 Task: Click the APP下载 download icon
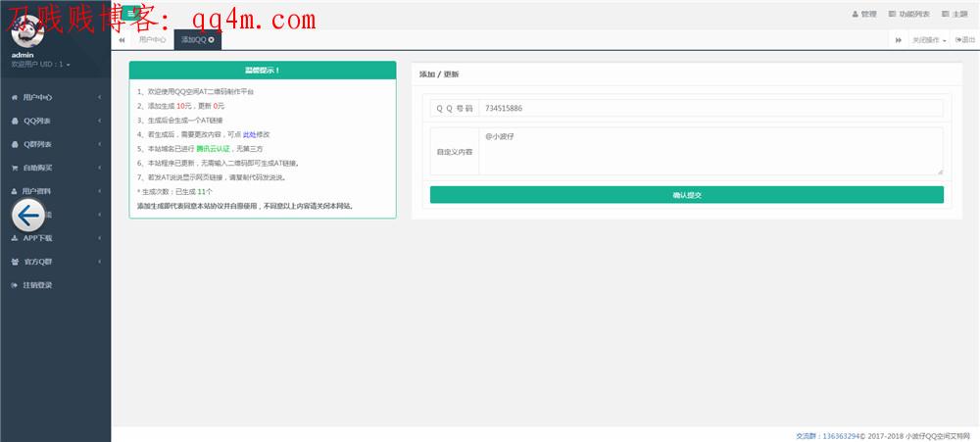15,238
